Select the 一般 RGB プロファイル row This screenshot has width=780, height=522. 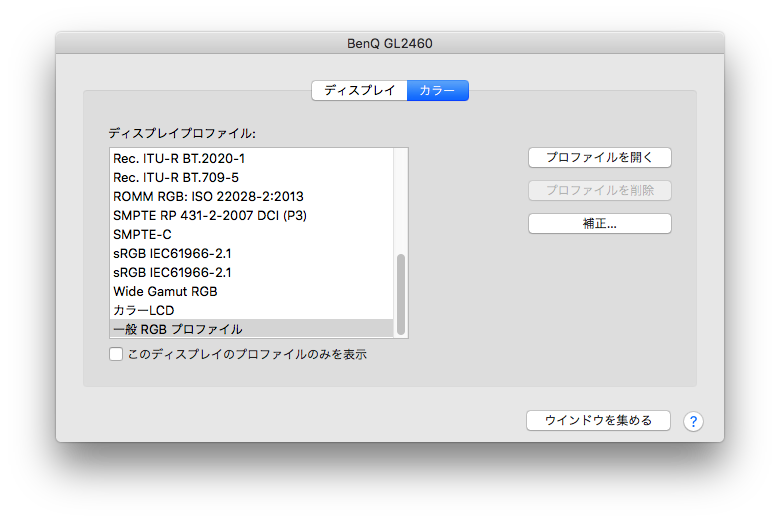pyautogui.click(x=251, y=329)
